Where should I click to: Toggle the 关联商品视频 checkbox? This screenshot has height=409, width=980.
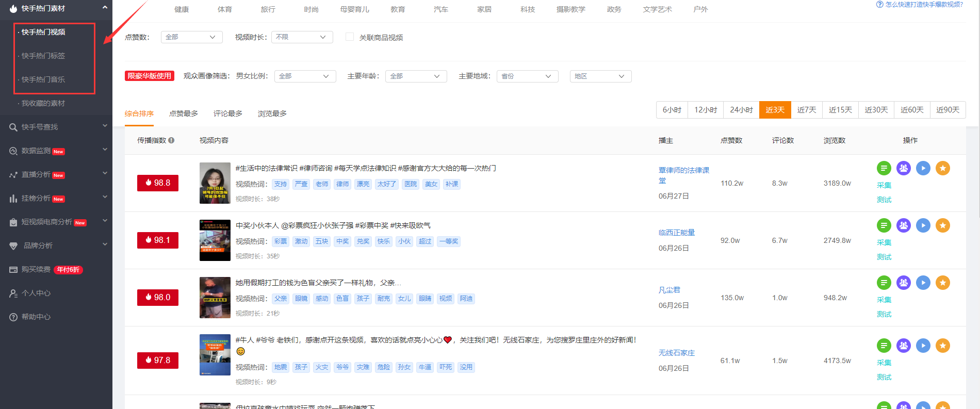[x=350, y=37]
